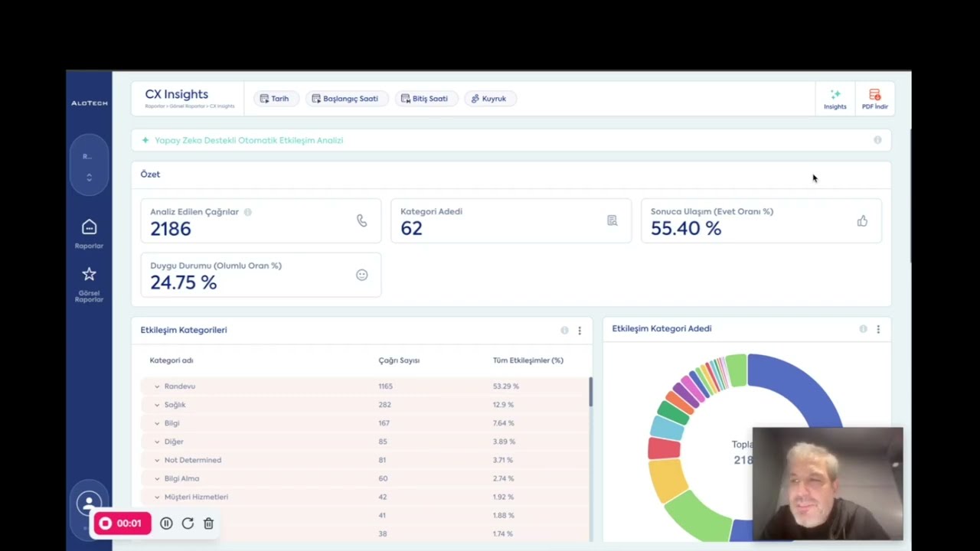The height and width of the screenshot is (551, 980).
Task: Open the Tarih date filter
Action: [x=275, y=99]
